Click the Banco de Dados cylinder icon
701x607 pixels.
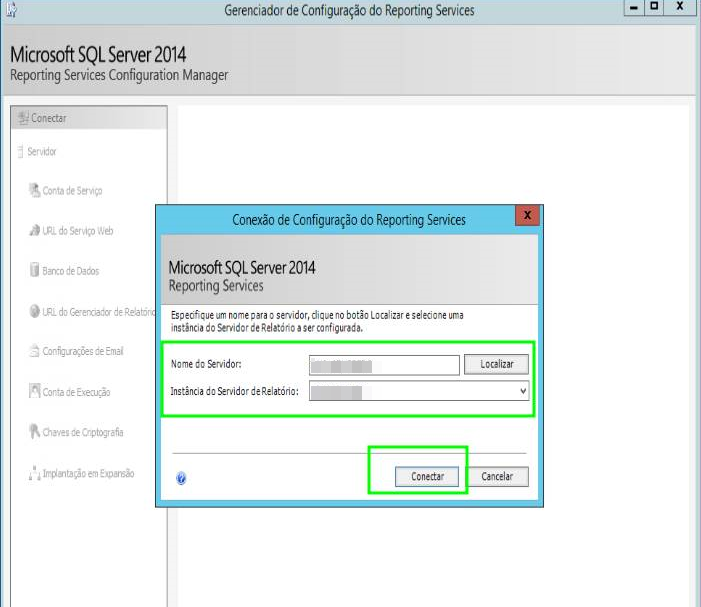(x=34, y=270)
